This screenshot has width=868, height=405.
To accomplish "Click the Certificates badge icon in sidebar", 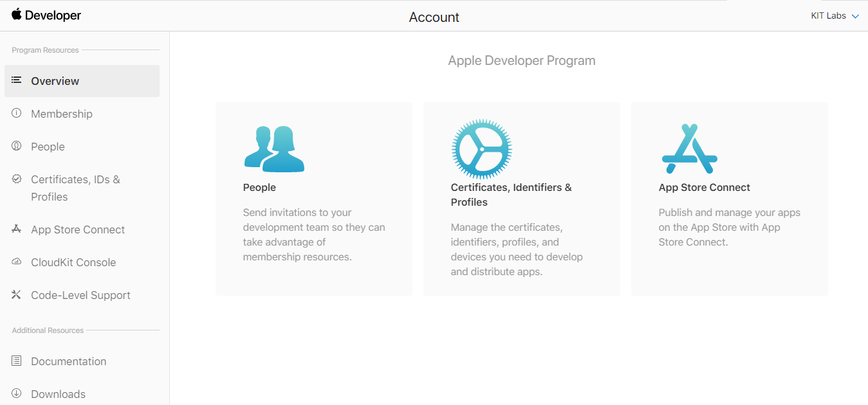I will tap(17, 179).
